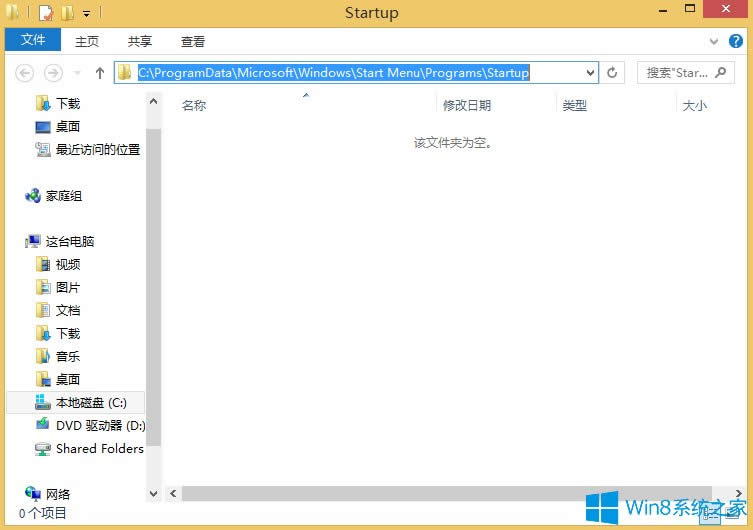753x530 pixels.
Task: Select 桌面 under favorites
Action: click(x=68, y=126)
